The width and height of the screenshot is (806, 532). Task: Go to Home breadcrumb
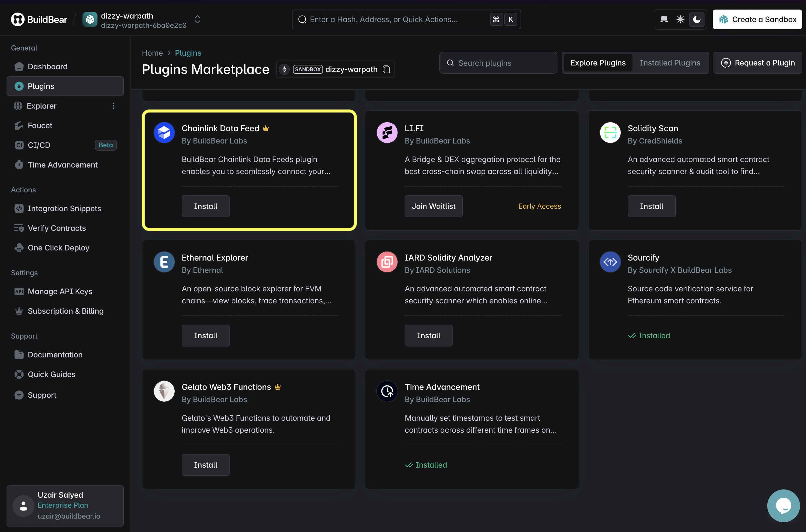click(152, 53)
